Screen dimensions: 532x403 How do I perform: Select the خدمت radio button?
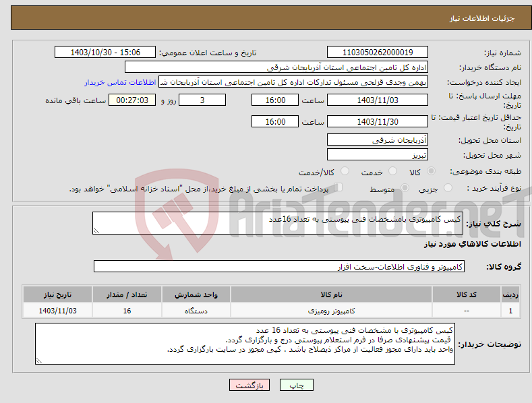(392, 171)
